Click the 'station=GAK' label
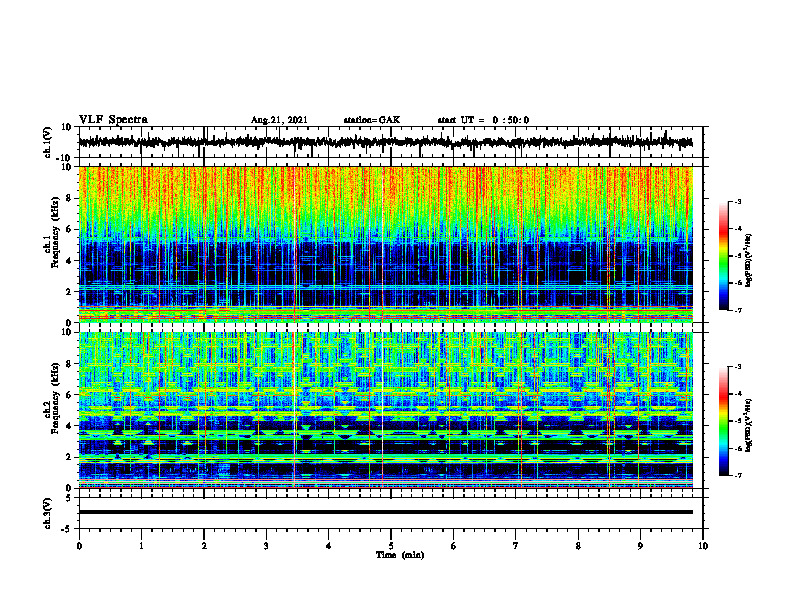 372,120
